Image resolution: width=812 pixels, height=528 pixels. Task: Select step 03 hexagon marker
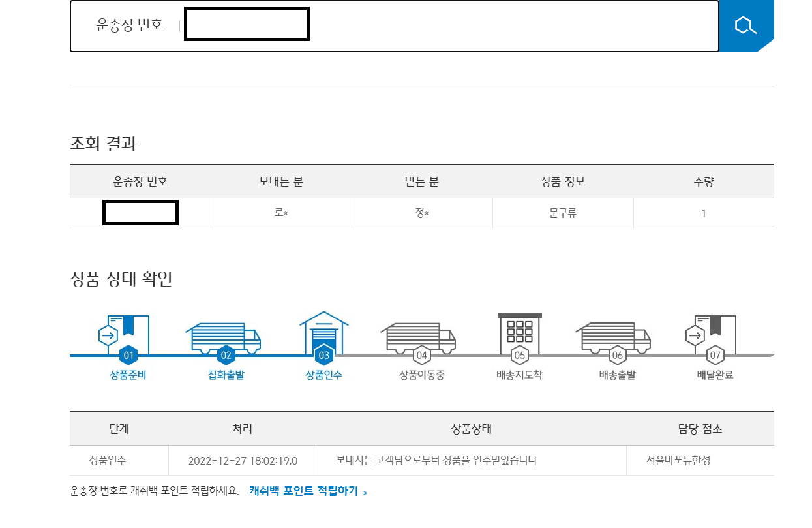click(324, 356)
